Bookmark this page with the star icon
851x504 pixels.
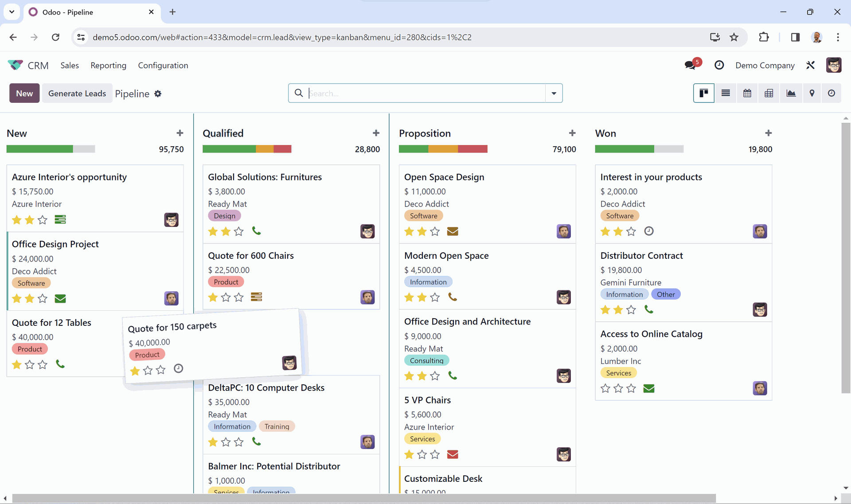coord(734,37)
